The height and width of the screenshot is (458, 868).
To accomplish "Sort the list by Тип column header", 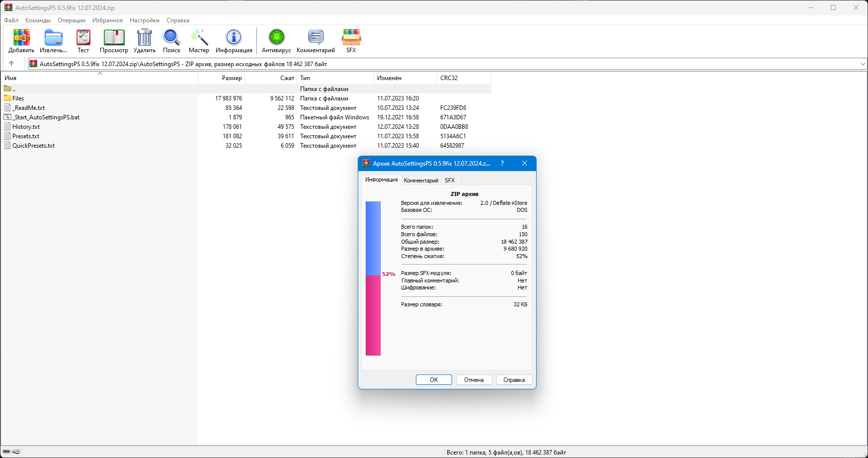I will [x=335, y=78].
